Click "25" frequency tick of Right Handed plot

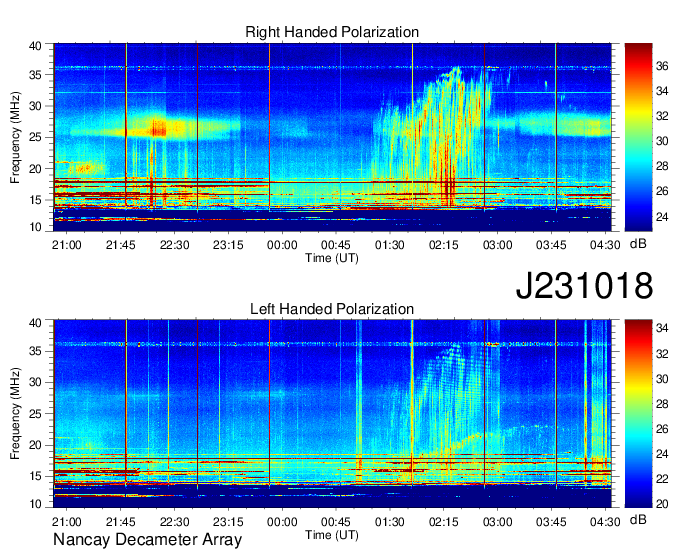[x=36, y=137]
